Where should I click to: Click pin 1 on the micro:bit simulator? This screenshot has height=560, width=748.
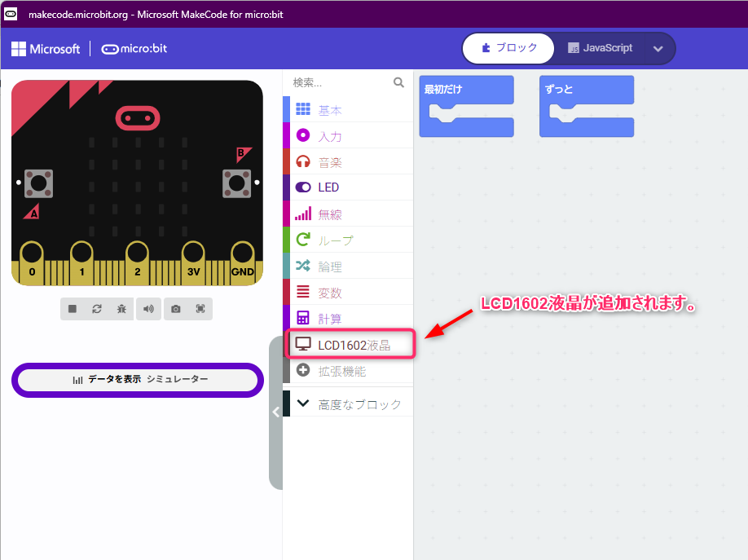(81, 263)
